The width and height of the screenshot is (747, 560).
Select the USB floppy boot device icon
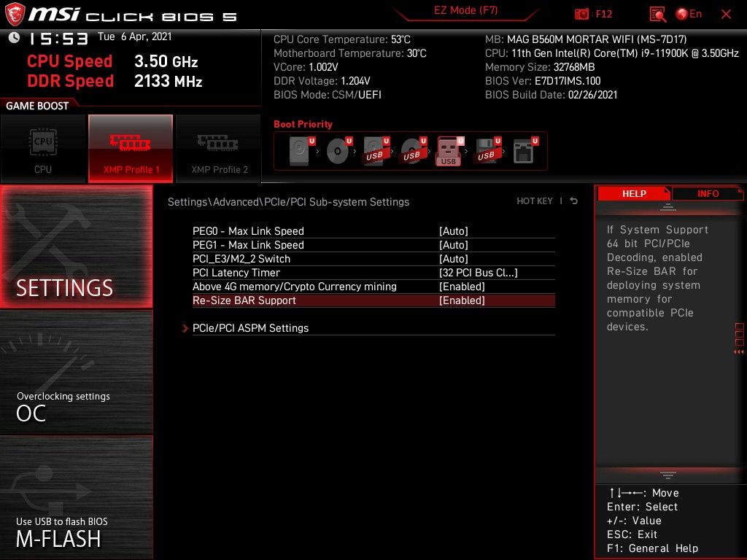[487, 151]
